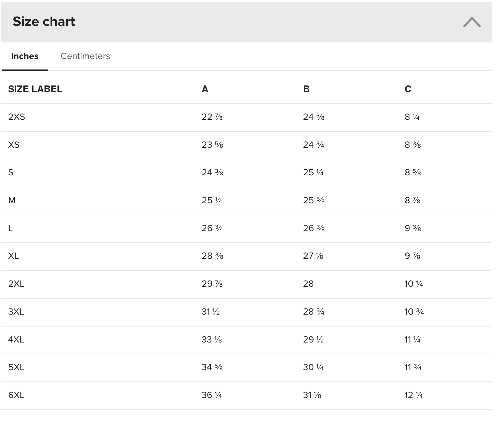Screen dimensions: 504x421
Task: Click the M size label
Action: (x=12, y=200)
